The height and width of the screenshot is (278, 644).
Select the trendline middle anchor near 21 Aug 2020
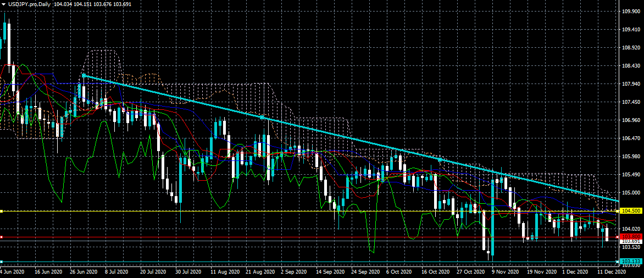[x=262, y=118]
